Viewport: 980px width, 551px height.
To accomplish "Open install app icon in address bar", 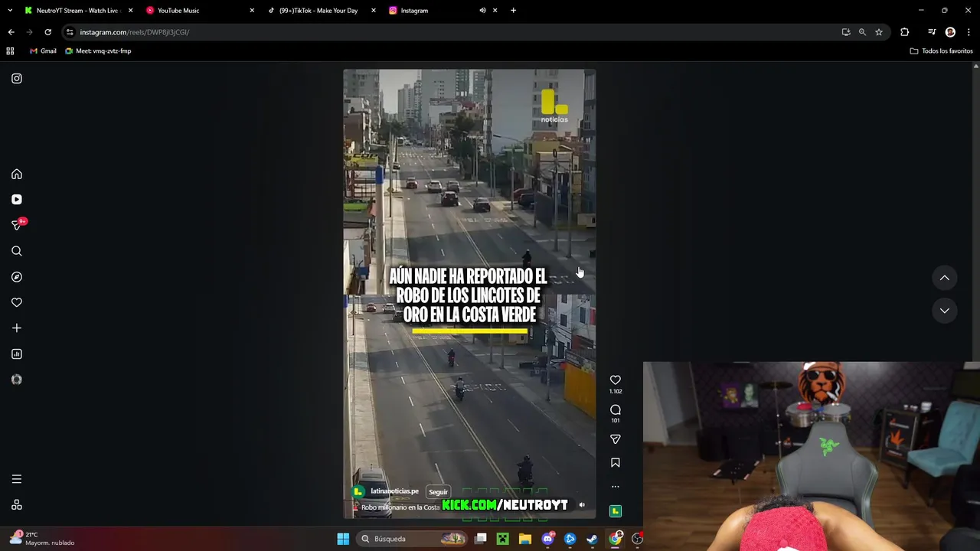I will pyautogui.click(x=846, y=32).
